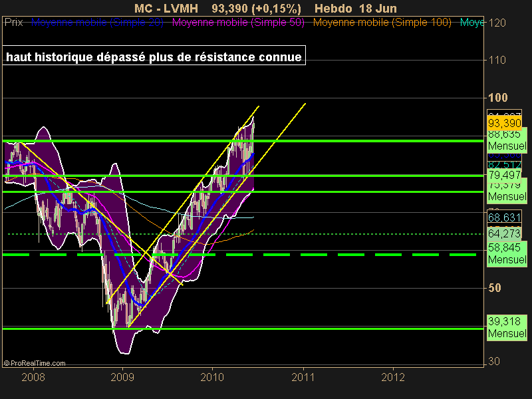
Task: Click the price change text '(+0,15%)'
Action: pyautogui.click(x=277, y=9)
